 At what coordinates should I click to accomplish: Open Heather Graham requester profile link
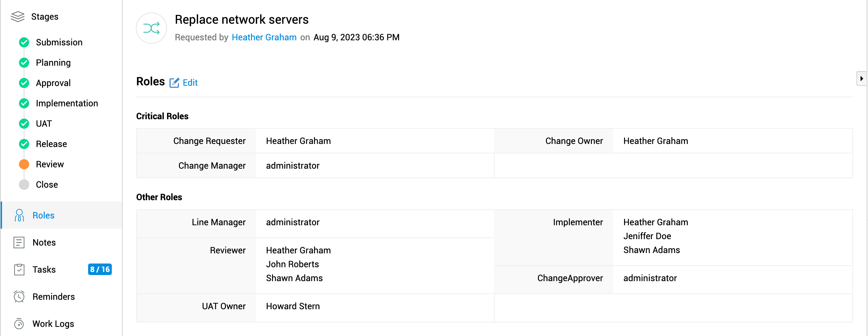(264, 37)
